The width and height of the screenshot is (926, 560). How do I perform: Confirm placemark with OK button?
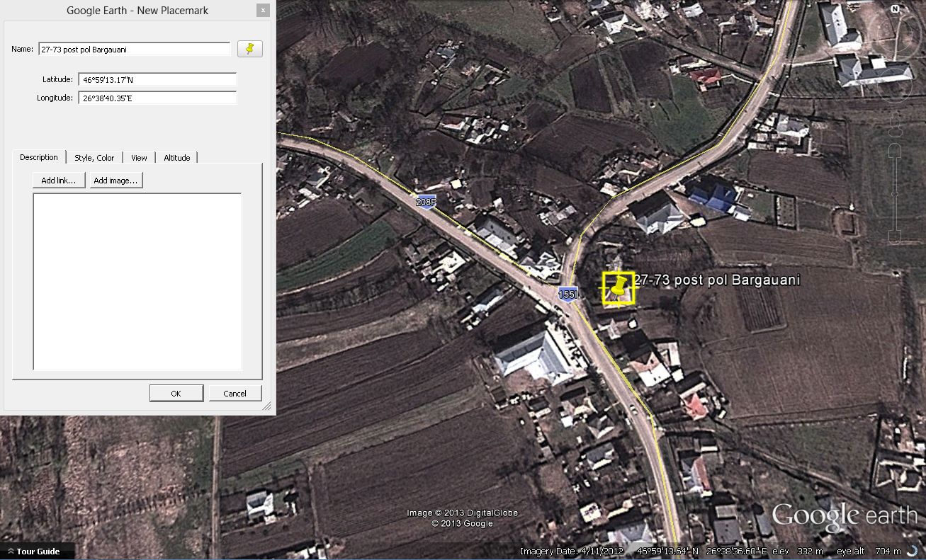click(176, 394)
